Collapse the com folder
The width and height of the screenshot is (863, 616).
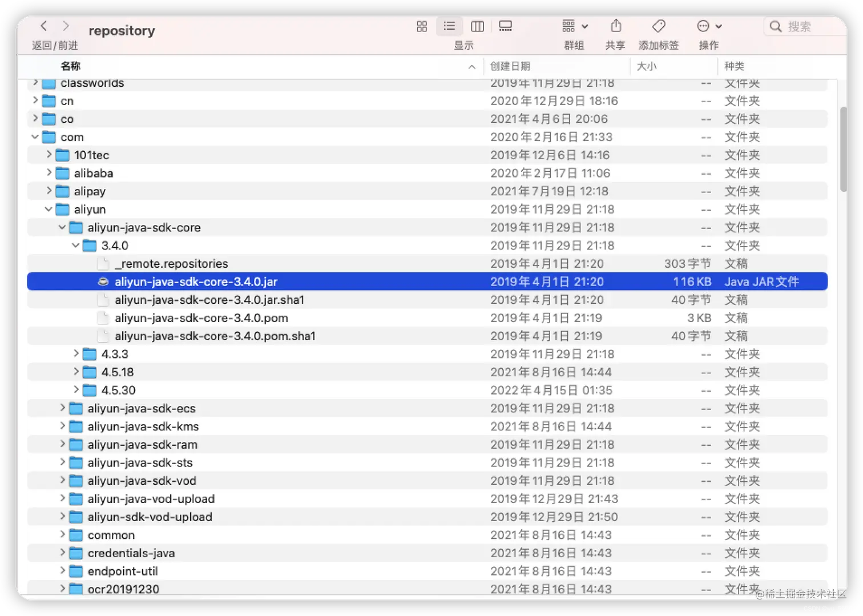tap(35, 137)
